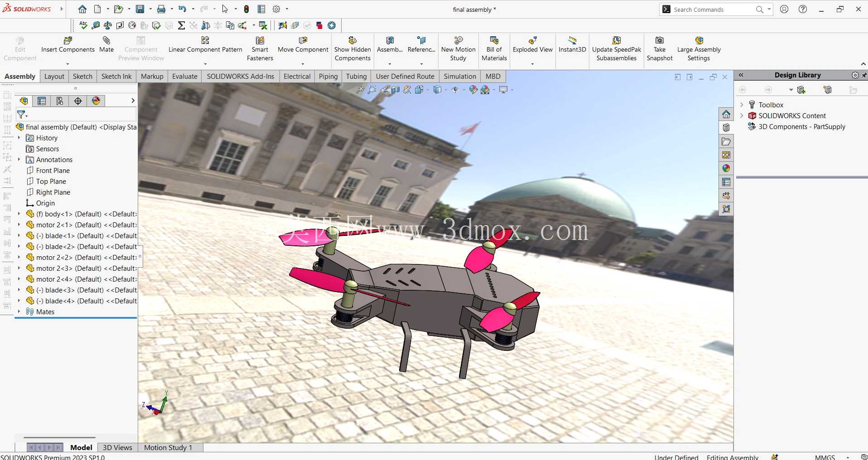Viewport: 868px width, 460px height.
Task: Click the Insert Components icon
Action: [x=68, y=41]
